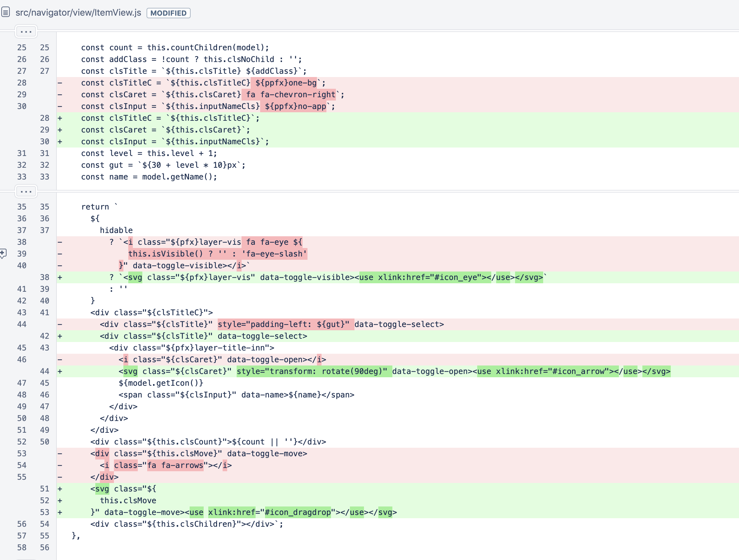Expand the collapsed code above line 25

coord(26,31)
